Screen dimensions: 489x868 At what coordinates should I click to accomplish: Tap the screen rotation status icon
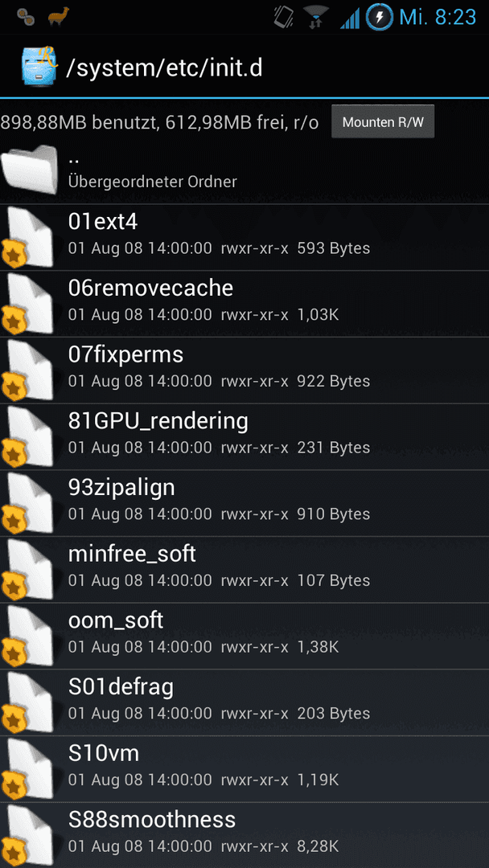[284, 17]
